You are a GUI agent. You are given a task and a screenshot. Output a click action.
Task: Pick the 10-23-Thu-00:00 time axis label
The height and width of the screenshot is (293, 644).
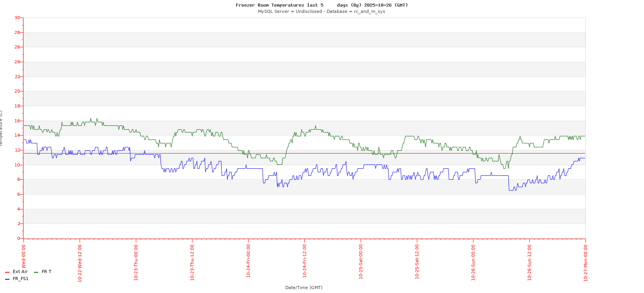[x=136, y=263]
